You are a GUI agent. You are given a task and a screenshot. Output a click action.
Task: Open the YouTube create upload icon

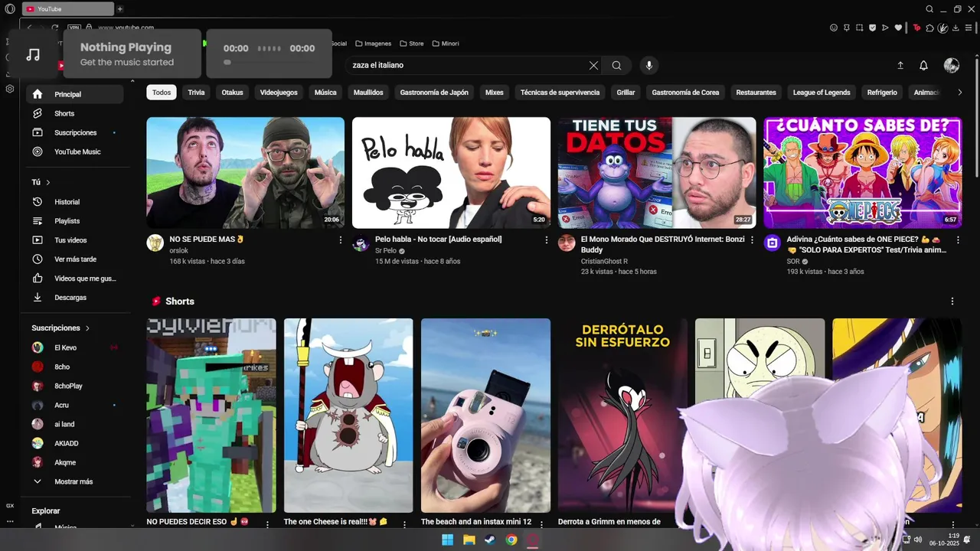(x=900, y=65)
